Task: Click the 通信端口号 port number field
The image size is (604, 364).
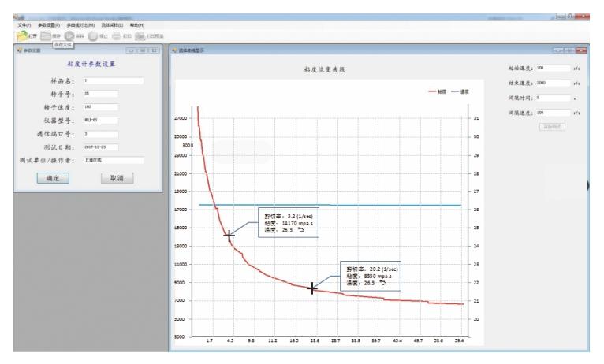Action: (101, 134)
